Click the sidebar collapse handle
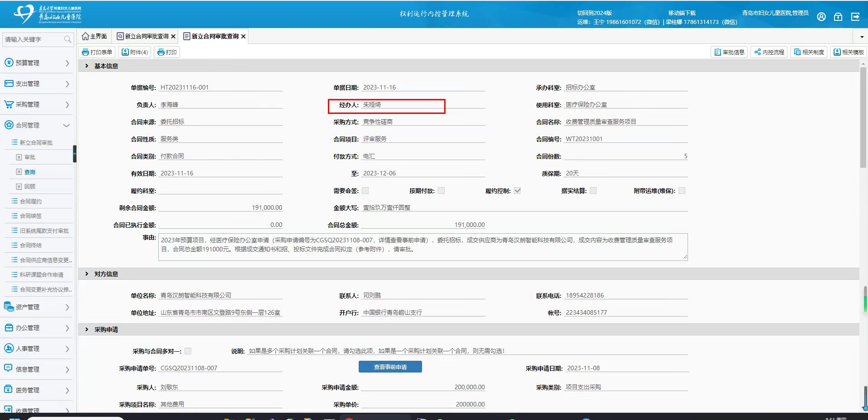This screenshot has height=420, width=868. [x=75, y=154]
